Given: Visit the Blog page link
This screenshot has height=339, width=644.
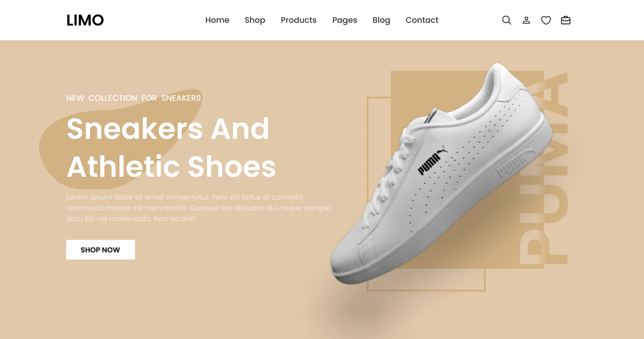Looking at the screenshot, I should 381,20.
